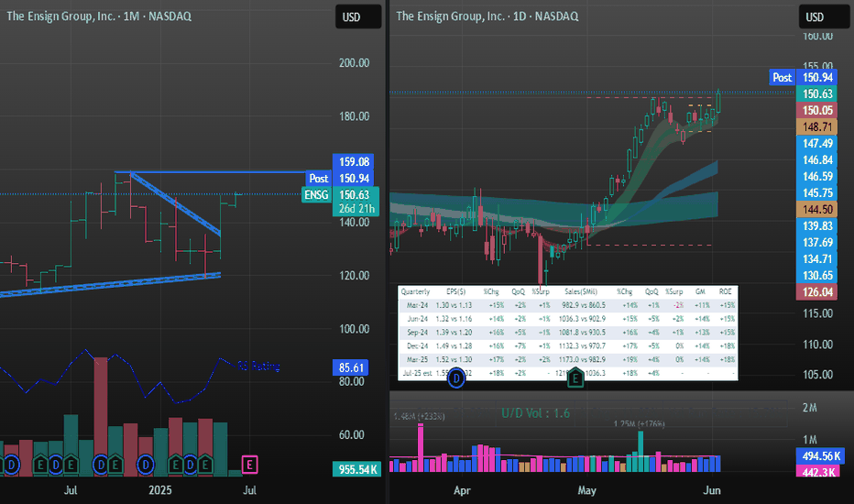Screen dimensions: 854x504
Task: Click the leftmost dividend D marker on monthly chart
Action: (x=11, y=465)
